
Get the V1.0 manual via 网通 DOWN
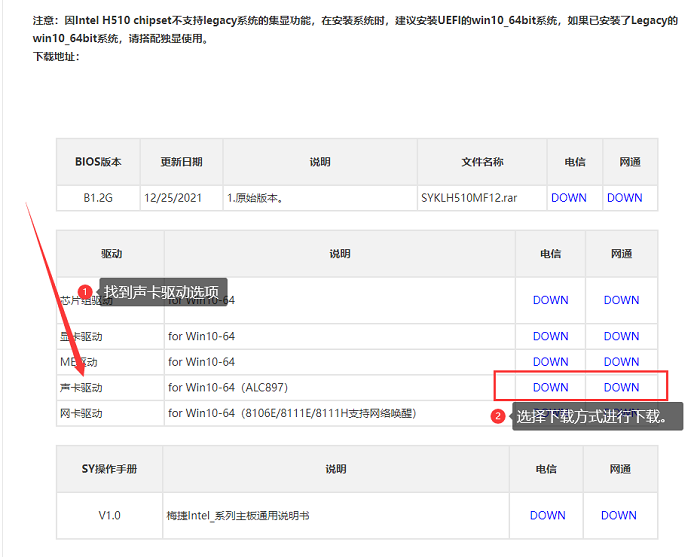(619, 515)
